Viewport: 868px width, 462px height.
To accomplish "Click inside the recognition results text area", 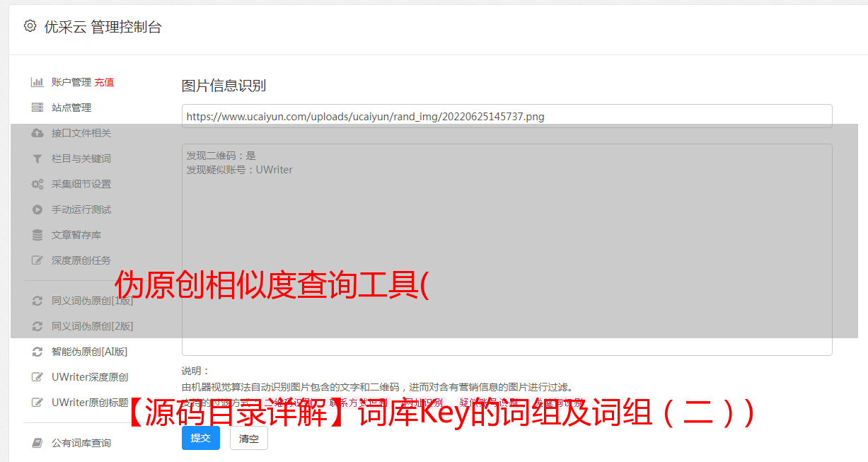I will pos(507,250).
